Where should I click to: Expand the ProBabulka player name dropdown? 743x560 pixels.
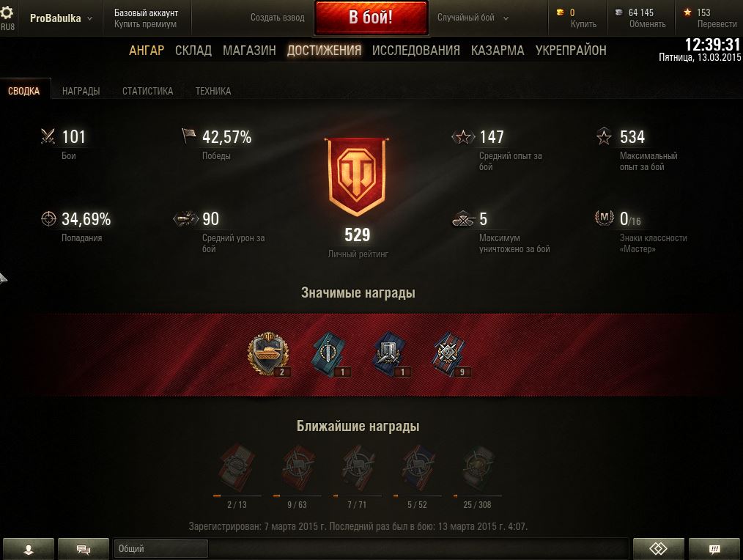point(61,18)
